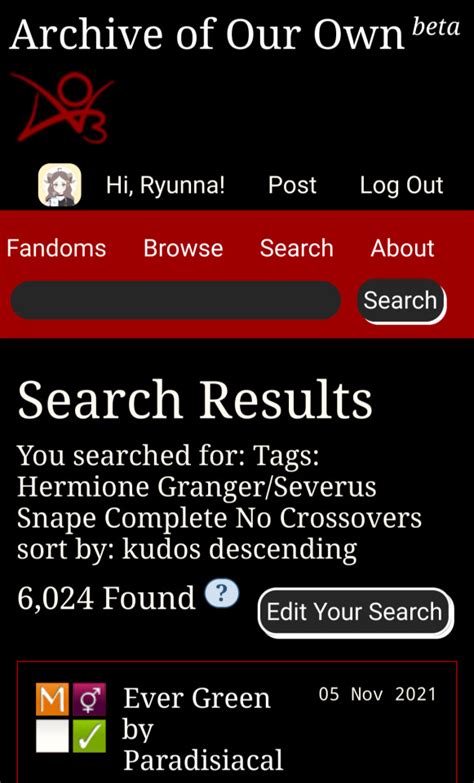Click the orange Mature rating icon
Image resolution: width=474 pixels, height=783 pixels.
52,699
